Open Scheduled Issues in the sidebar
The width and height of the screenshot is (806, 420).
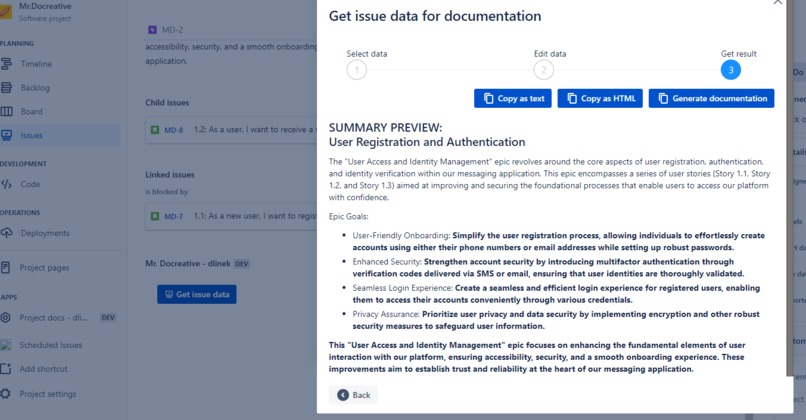coord(50,345)
